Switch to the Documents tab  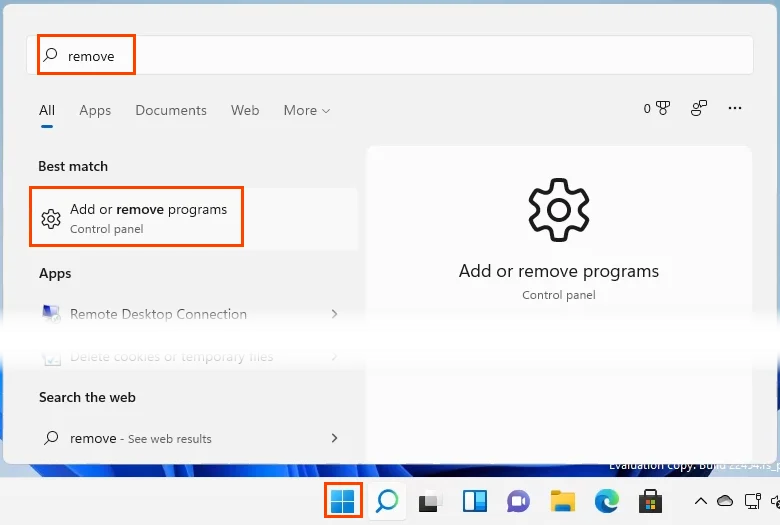[x=171, y=110]
